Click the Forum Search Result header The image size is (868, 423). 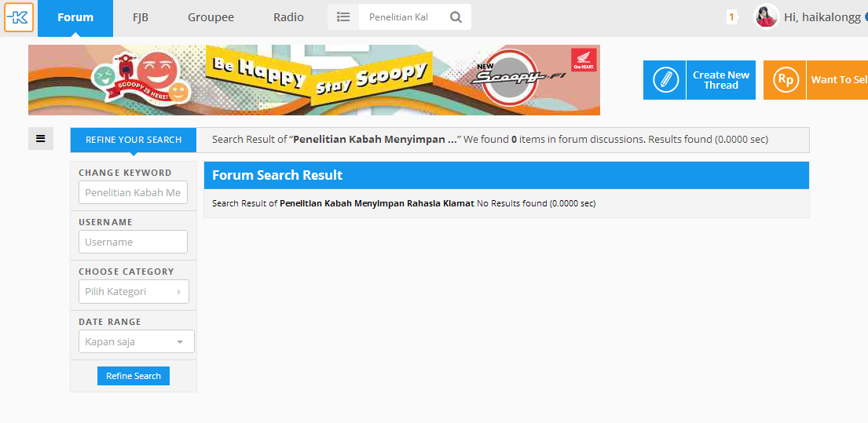[x=507, y=175]
